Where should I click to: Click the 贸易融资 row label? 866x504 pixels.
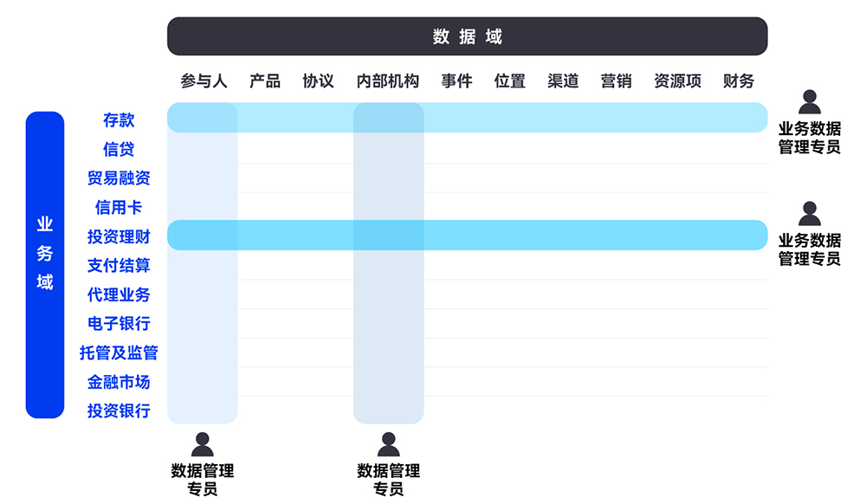click(x=119, y=178)
